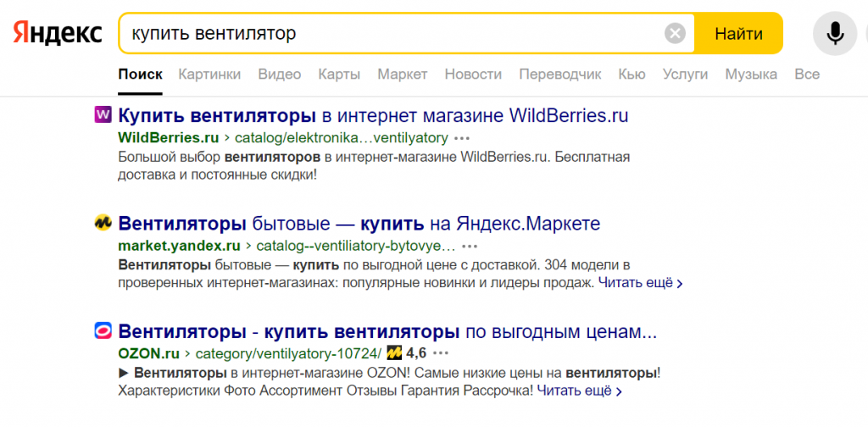Viewport: 868px width, 427px height.
Task: Click the 'Найти' search button
Action: coord(738,34)
